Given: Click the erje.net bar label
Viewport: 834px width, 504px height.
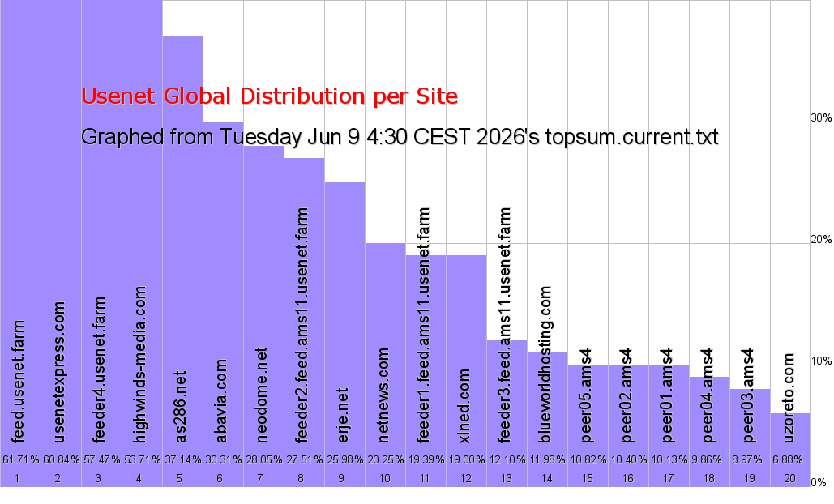Looking at the screenshot, I should 342,415.
